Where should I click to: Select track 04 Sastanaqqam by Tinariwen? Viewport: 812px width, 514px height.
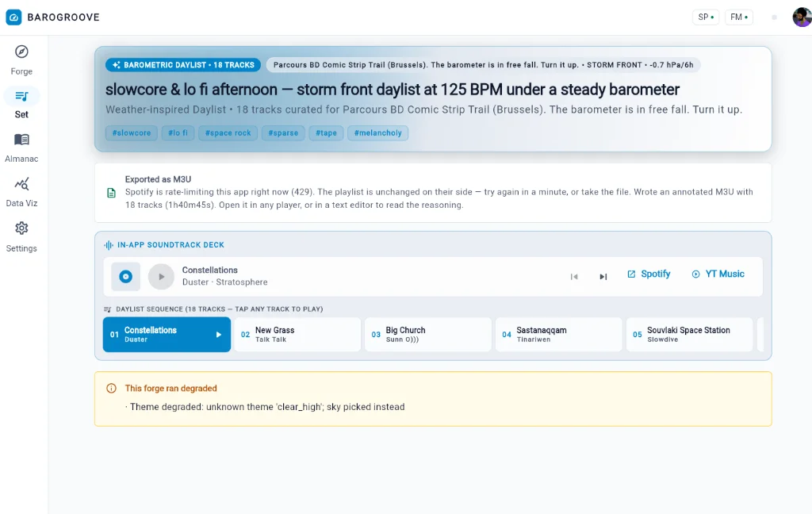[558, 335]
